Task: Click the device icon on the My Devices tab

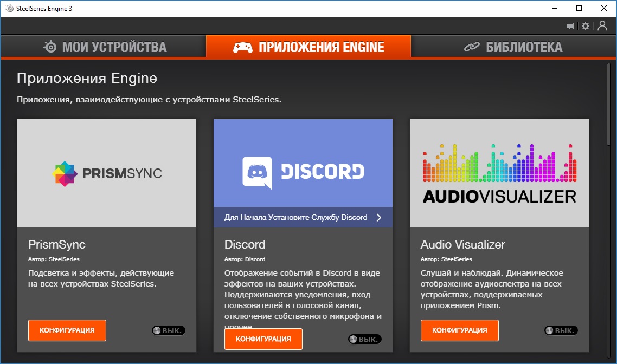Action: (50, 47)
